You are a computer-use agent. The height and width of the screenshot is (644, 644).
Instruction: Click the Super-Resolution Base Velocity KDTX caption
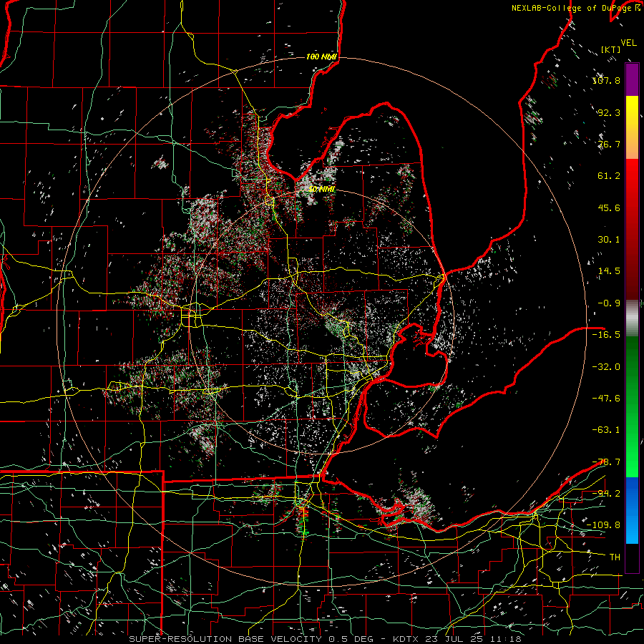pos(326,639)
